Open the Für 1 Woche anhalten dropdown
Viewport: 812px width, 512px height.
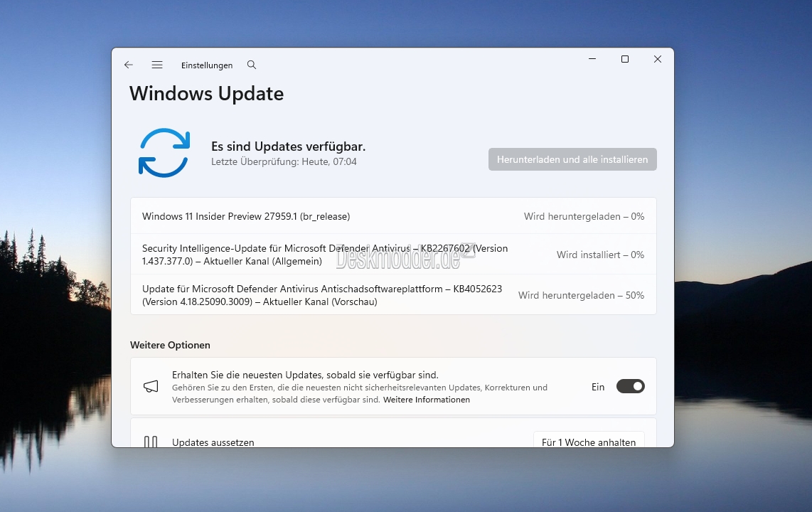click(589, 441)
